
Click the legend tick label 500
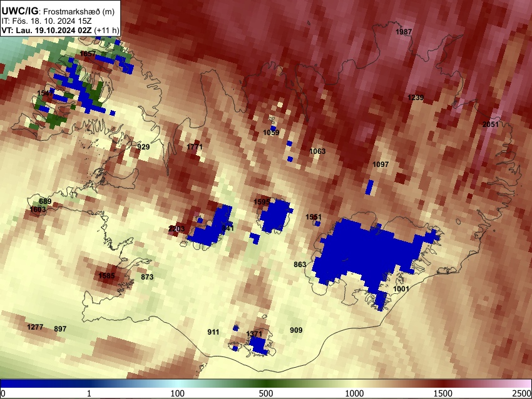[x=266, y=393]
